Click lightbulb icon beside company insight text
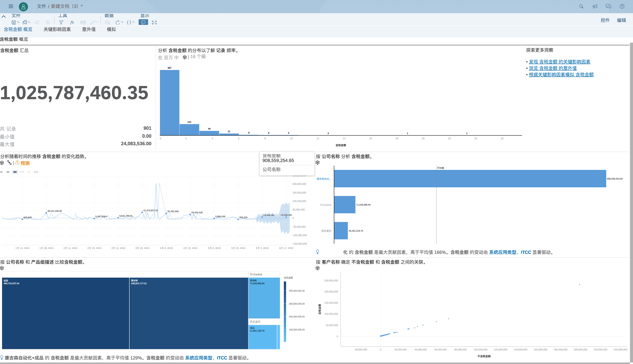The height and width of the screenshot is (364, 633). pyautogui.click(x=318, y=252)
